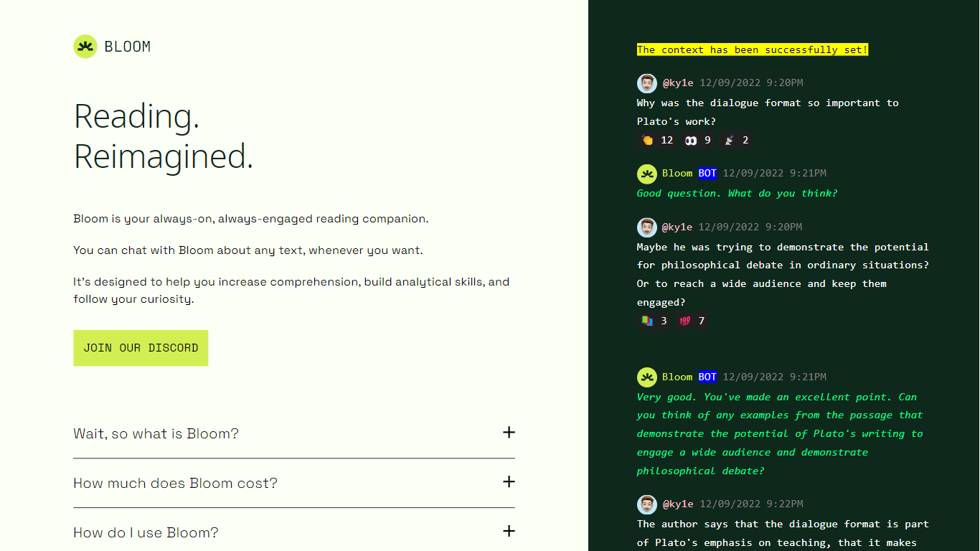
Task: Click the reaction emoji with count 2
Action: click(735, 140)
